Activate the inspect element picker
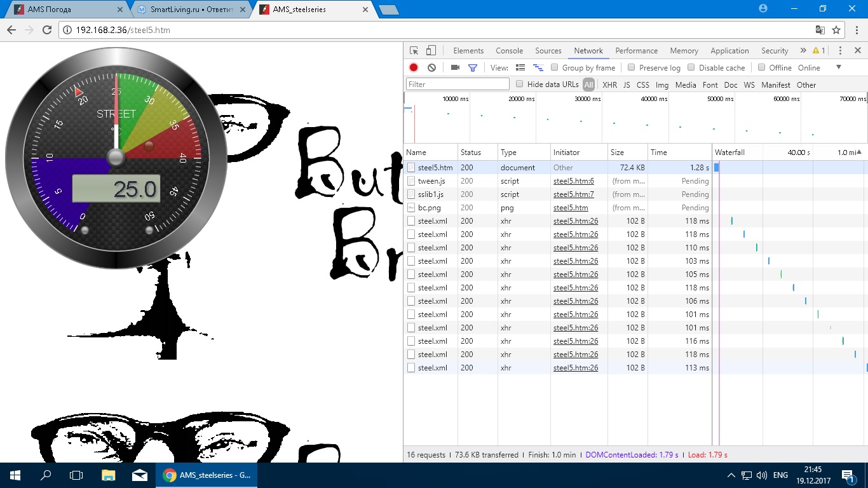868x488 pixels. [414, 51]
